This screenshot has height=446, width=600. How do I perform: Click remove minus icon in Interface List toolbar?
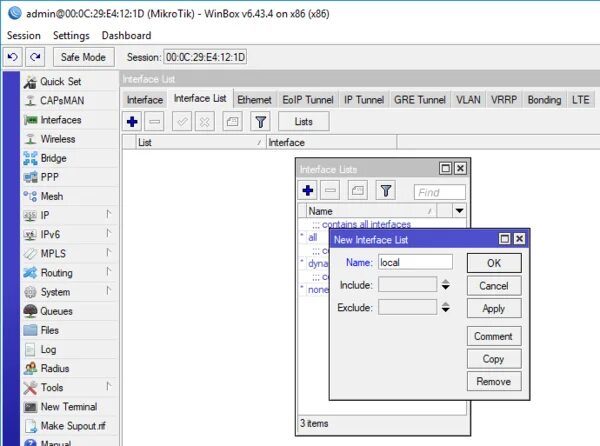[x=155, y=122]
